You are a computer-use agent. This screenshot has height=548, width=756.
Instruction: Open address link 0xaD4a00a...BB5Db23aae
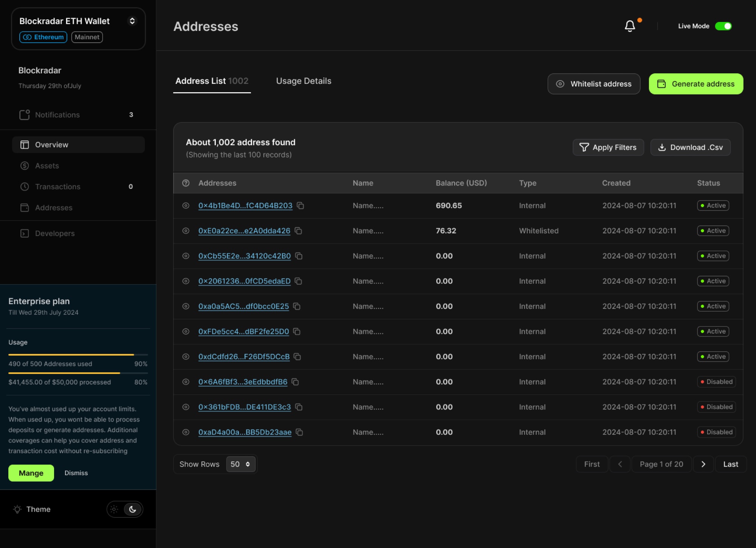245,432
